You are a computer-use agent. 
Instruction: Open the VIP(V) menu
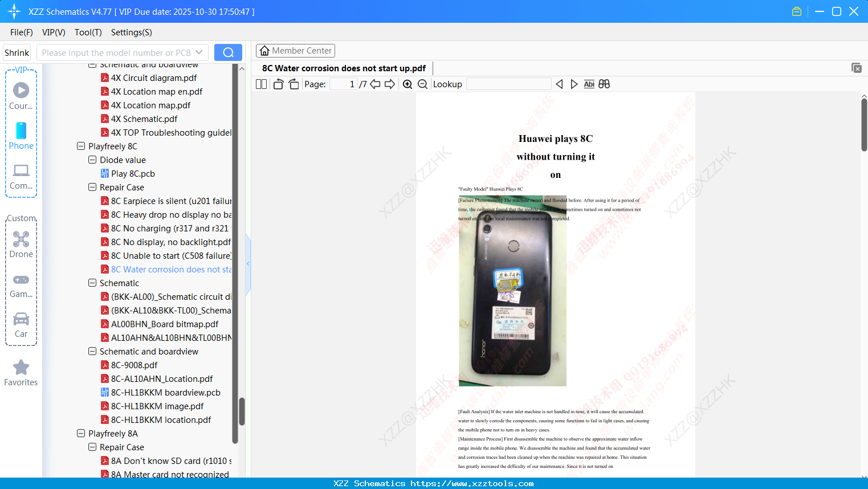54,32
